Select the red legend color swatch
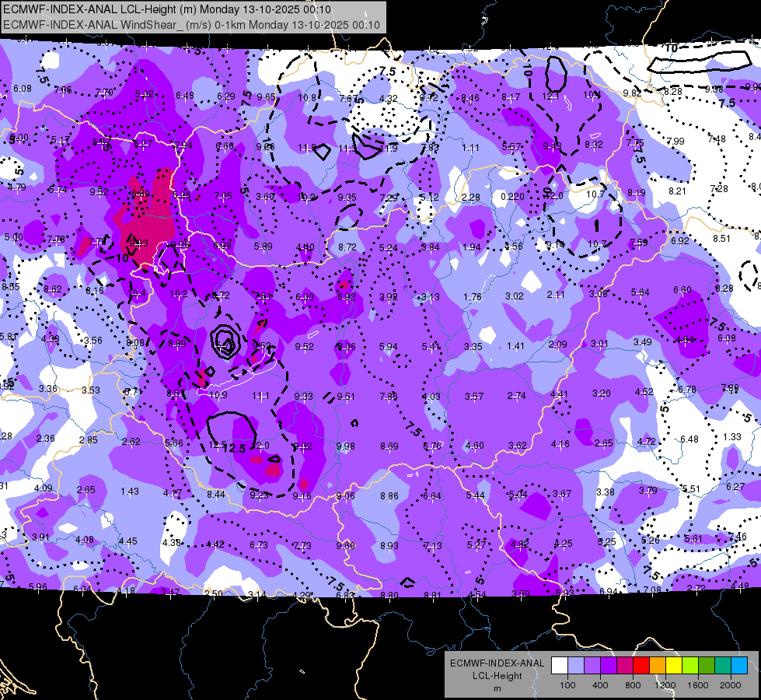The height and width of the screenshot is (700, 761). click(x=641, y=666)
